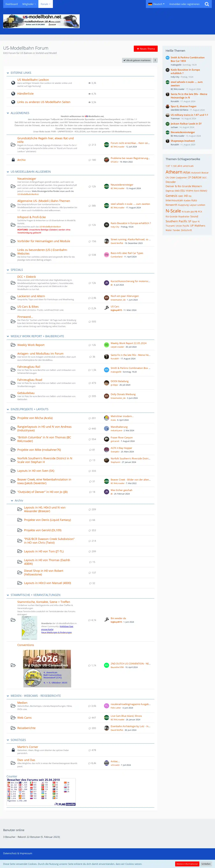Open the three-dot options menu icon
The height and width of the screenshot is (868, 215).
(x=155, y=60)
